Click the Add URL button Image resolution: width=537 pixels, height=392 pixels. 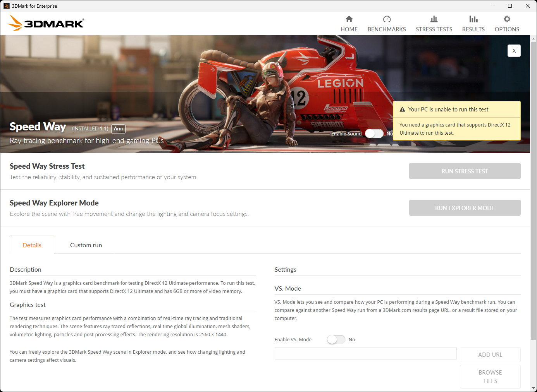[490, 354]
